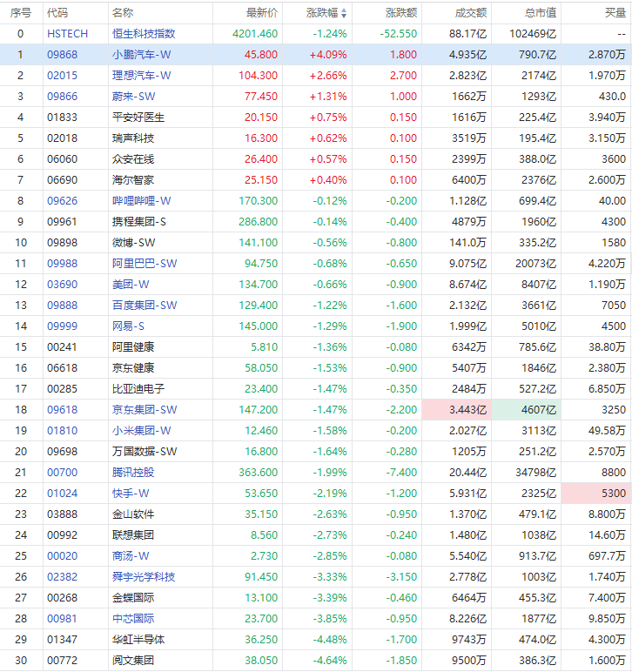Screen dimensions: 632x672
Task: Click 阿里巴巴 market cap 20073亿
Action: tap(535, 264)
